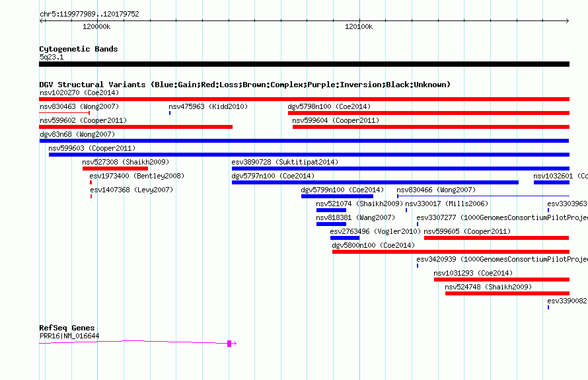Click the esv3420939 1000Genomes variant label
588x380 pixels.
[501, 259]
